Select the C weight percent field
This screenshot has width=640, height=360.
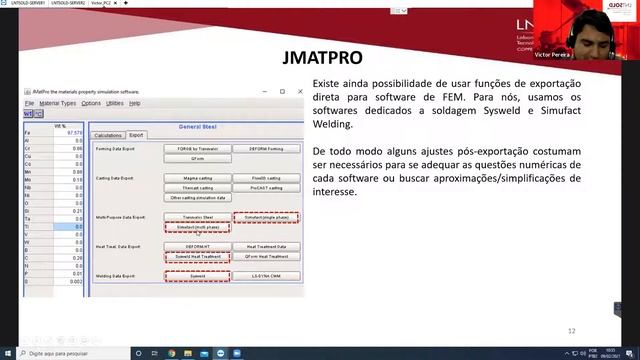(x=68, y=258)
